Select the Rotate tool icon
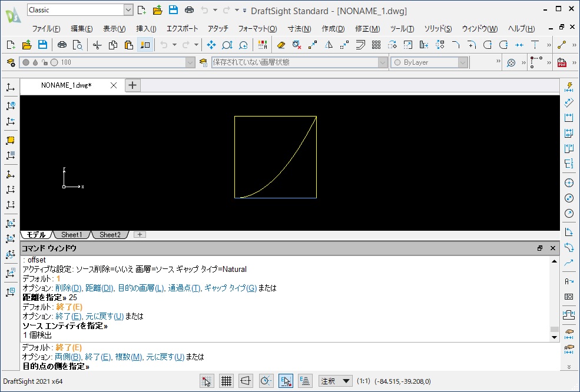This screenshot has width=580, height=392. tap(392, 45)
